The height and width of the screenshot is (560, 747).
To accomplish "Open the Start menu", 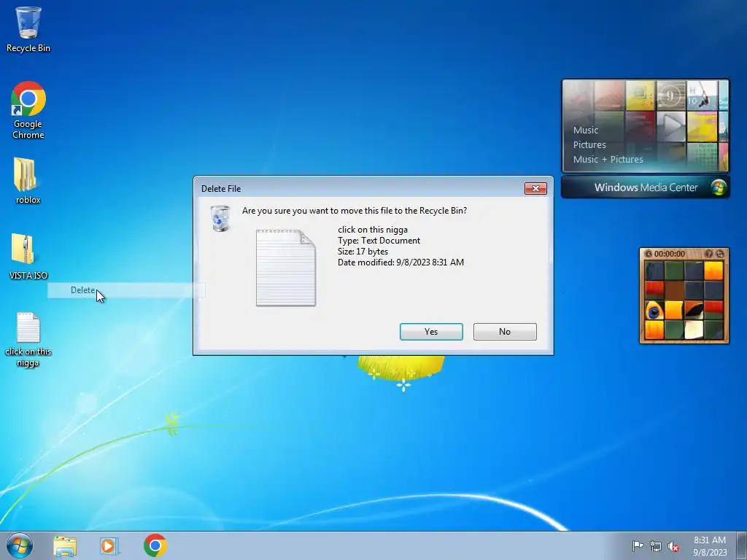I will pos(19,545).
